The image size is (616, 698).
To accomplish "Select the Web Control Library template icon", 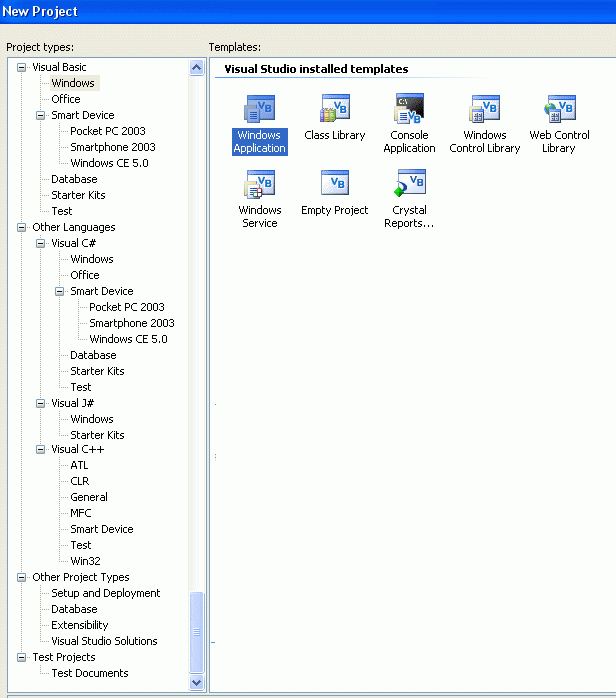I will click(559, 109).
